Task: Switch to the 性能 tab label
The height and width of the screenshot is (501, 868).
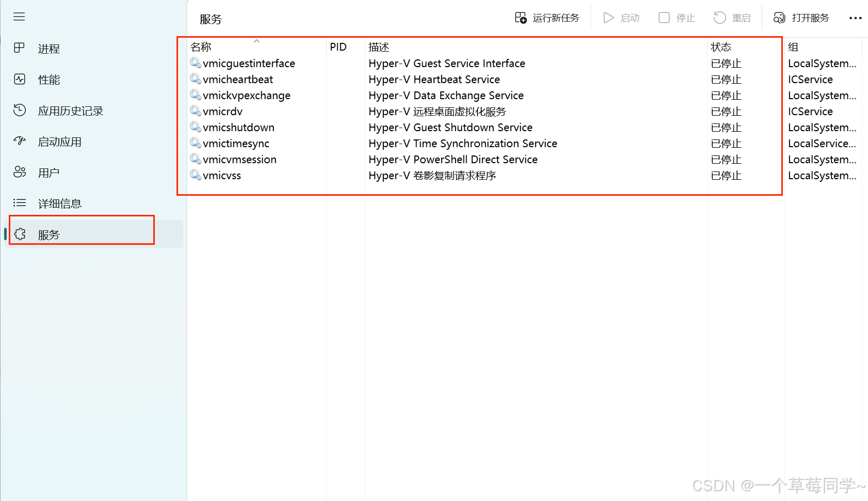Action: (49, 80)
